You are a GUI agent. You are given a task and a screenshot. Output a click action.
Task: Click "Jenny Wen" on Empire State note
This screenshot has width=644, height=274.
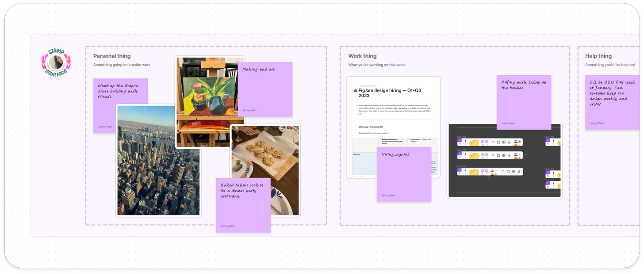[105, 127]
